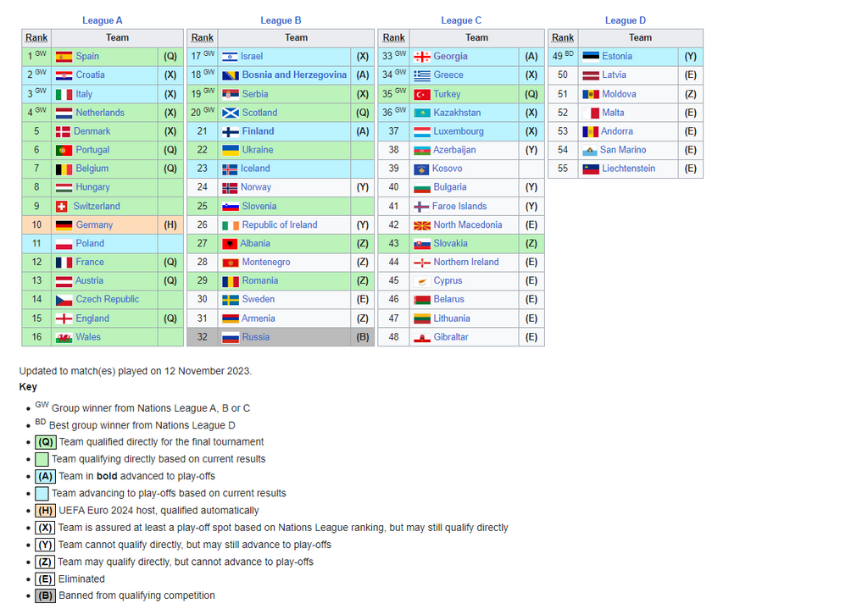Click the Kazakhstan flag icon
This screenshot has height=609, width=868.
click(x=422, y=113)
